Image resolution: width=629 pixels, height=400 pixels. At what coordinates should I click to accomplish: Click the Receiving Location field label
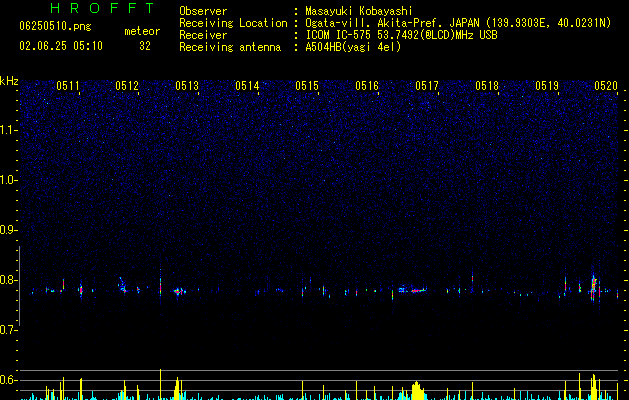point(233,23)
